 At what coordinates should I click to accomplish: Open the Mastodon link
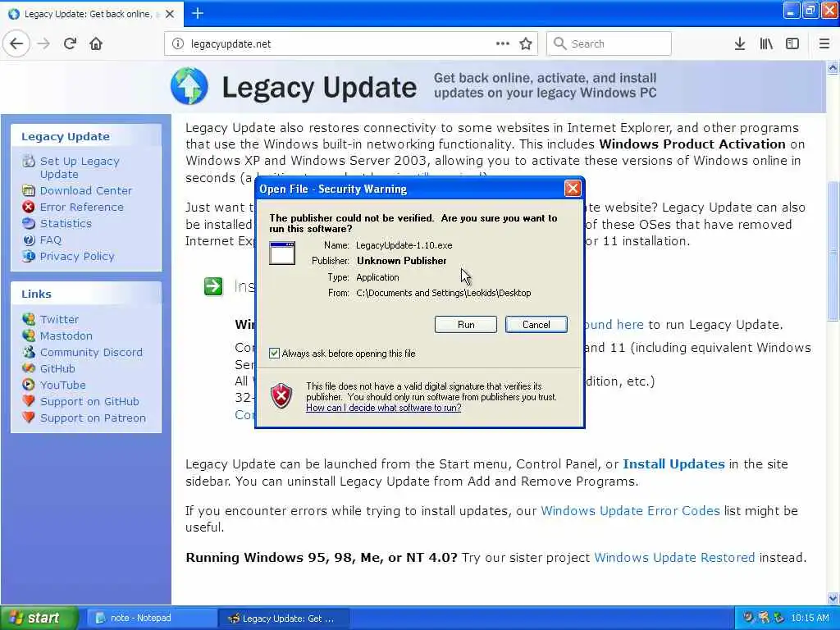pos(66,336)
